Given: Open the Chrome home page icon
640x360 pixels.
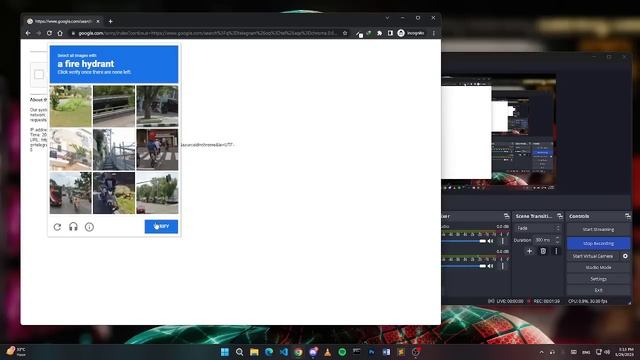Looking at the screenshot, I should click(60, 33).
